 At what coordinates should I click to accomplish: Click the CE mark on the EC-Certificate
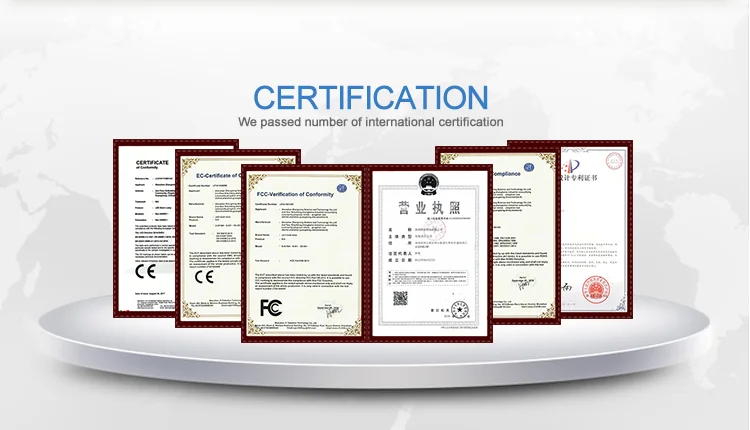204,276
